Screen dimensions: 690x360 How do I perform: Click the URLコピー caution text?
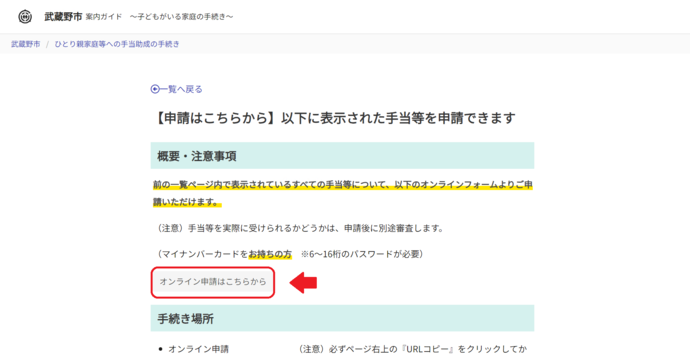coord(413,349)
